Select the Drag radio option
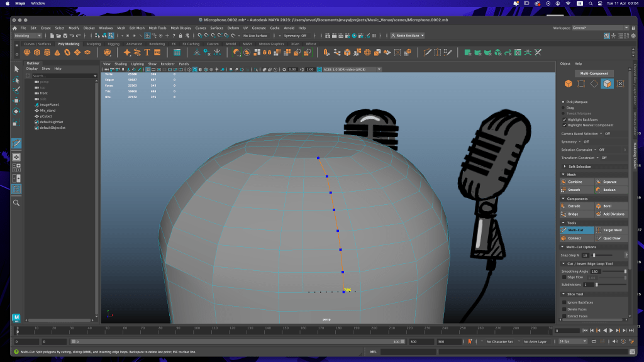The width and height of the screenshot is (644, 362). coord(563,107)
